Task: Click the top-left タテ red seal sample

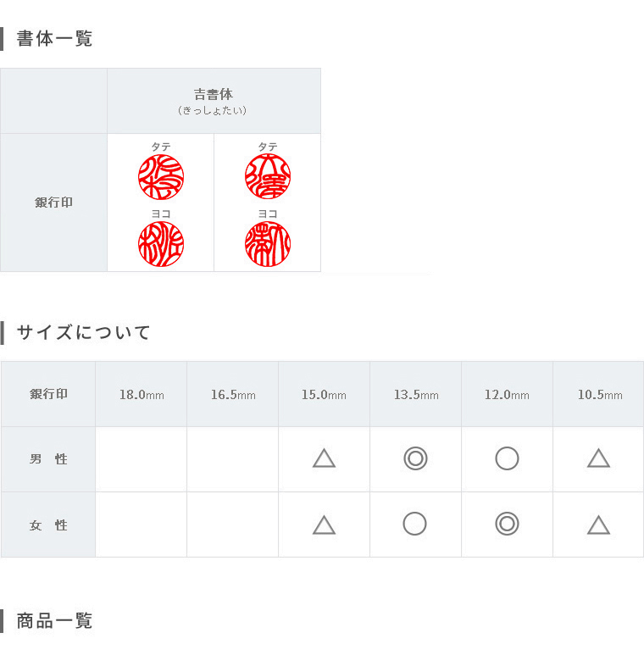Action: (x=161, y=177)
